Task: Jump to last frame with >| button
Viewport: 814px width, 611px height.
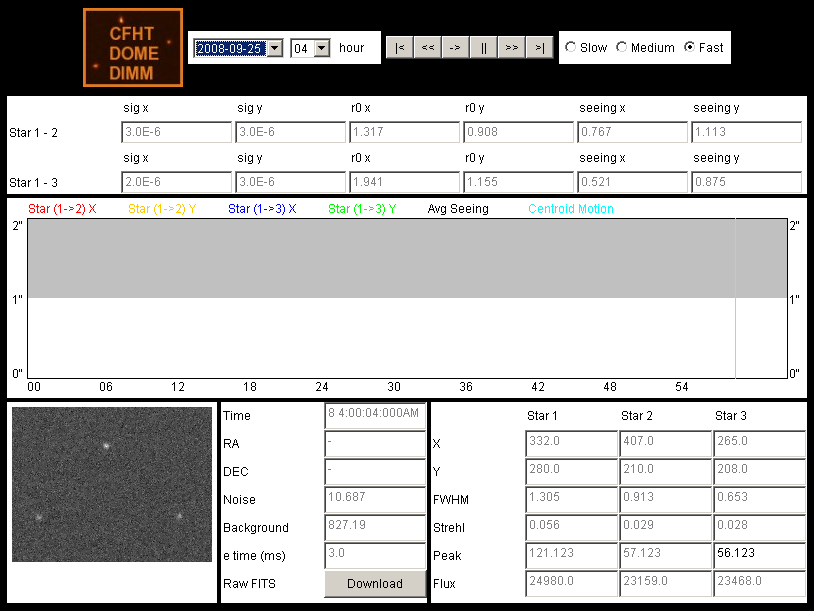Action: [539, 48]
